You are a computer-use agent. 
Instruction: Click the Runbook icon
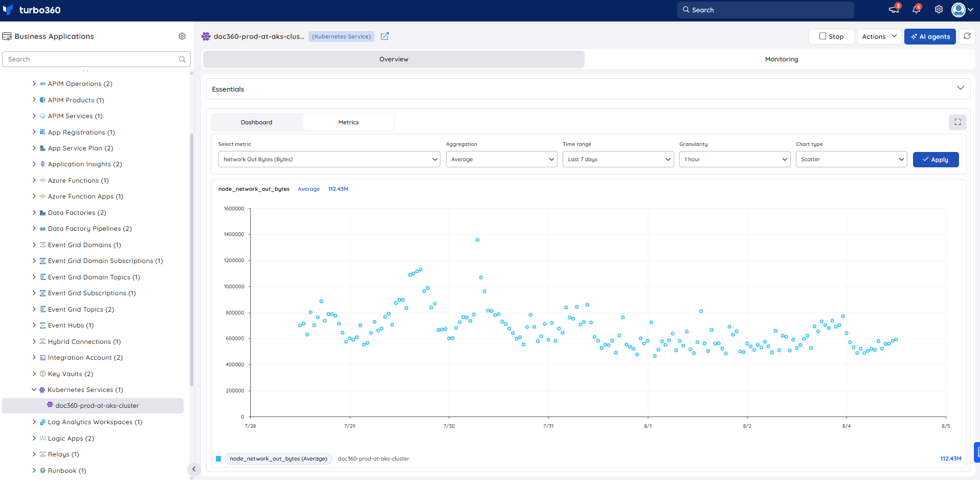42,471
